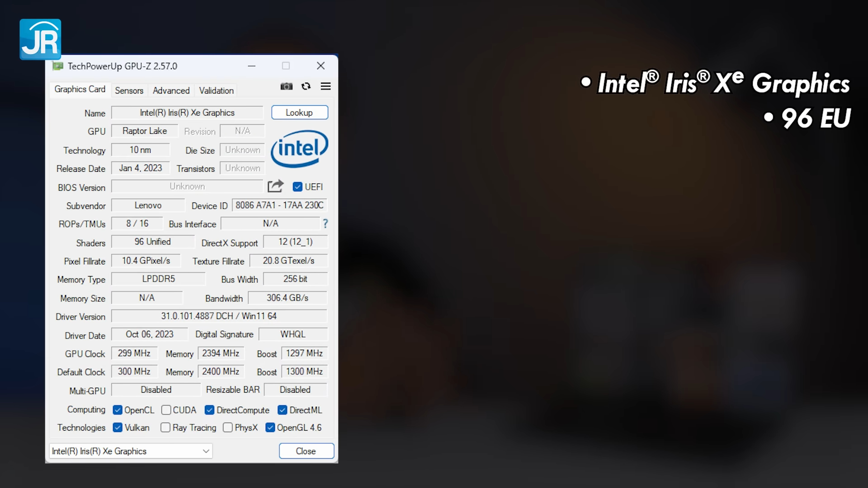Open the hamburger menu icon

tap(325, 86)
